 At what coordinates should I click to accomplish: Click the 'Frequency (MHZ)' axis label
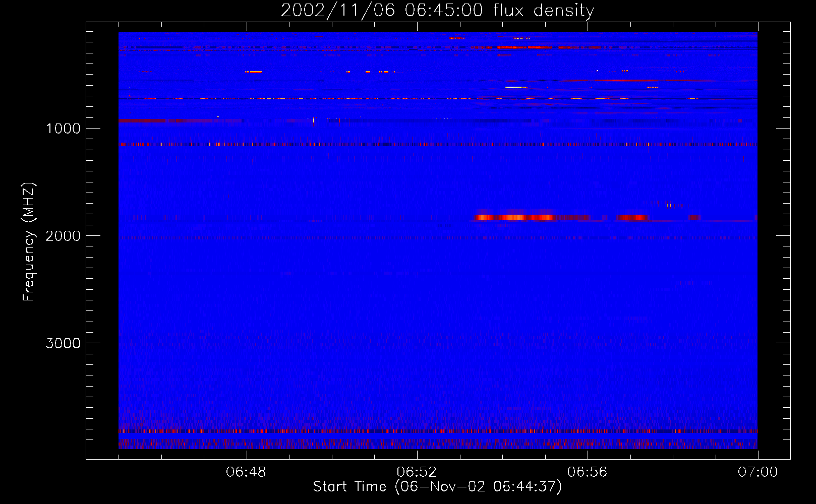click(29, 242)
